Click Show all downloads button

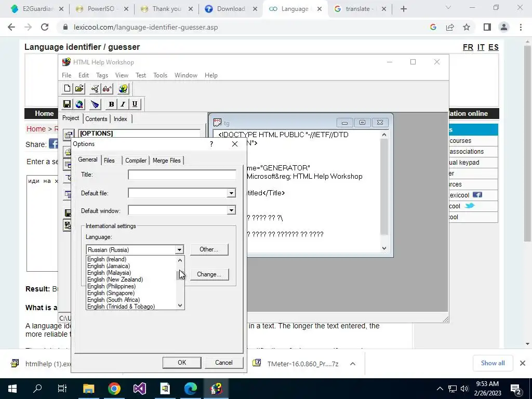point(493,363)
